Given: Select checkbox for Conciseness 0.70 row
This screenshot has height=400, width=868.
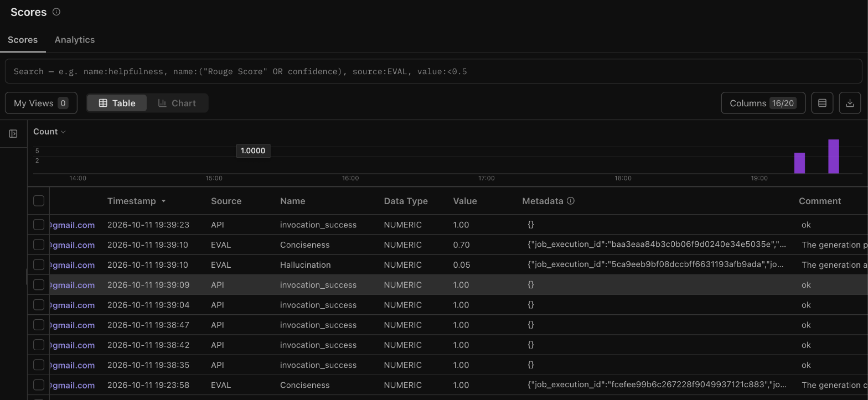Looking at the screenshot, I should click(x=39, y=245).
